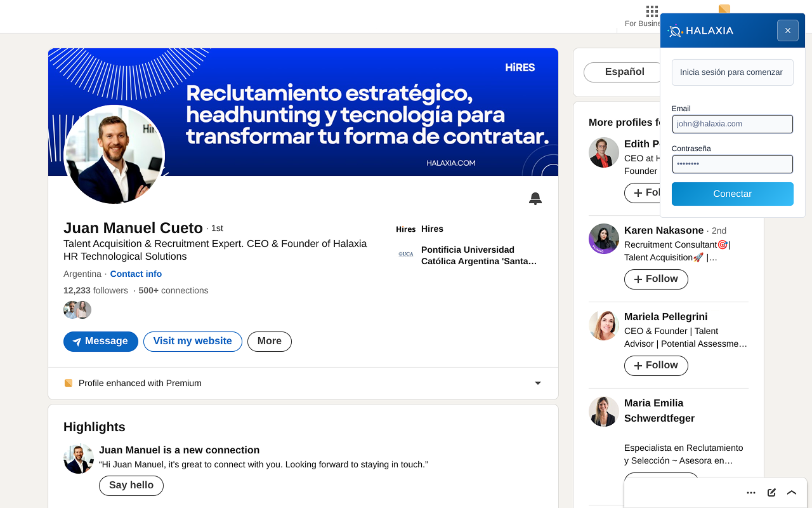Open the More actions menu
812x508 pixels.
[x=270, y=342]
